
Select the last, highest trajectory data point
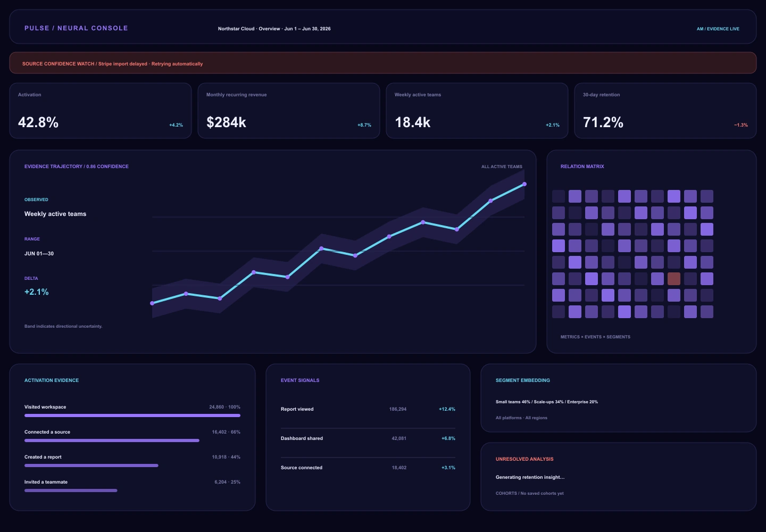(x=524, y=184)
